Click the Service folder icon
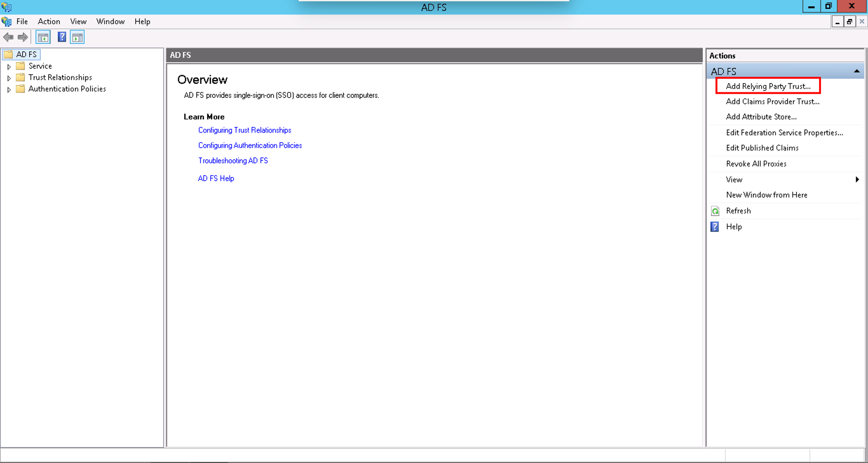The height and width of the screenshot is (463, 868). pos(21,66)
